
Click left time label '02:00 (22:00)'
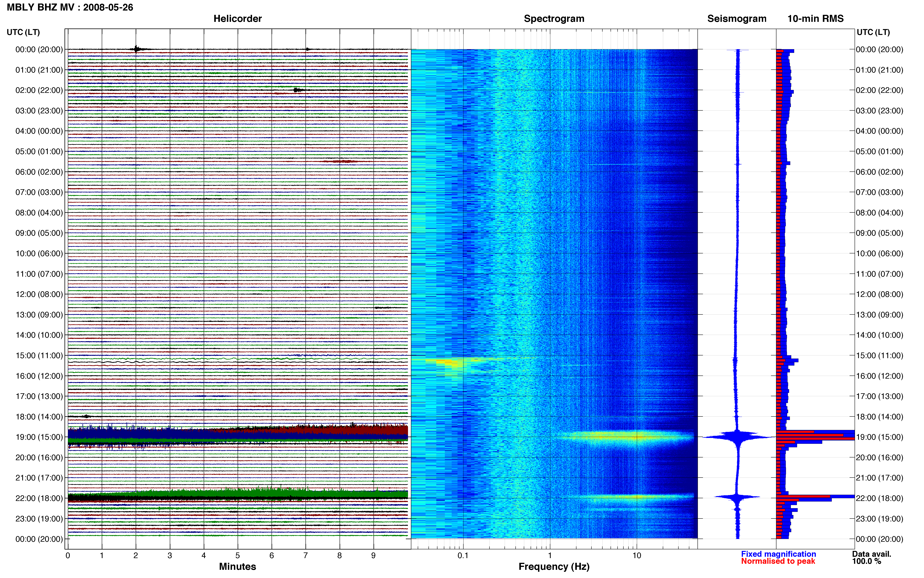pyautogui.click(x=39, y=90)
